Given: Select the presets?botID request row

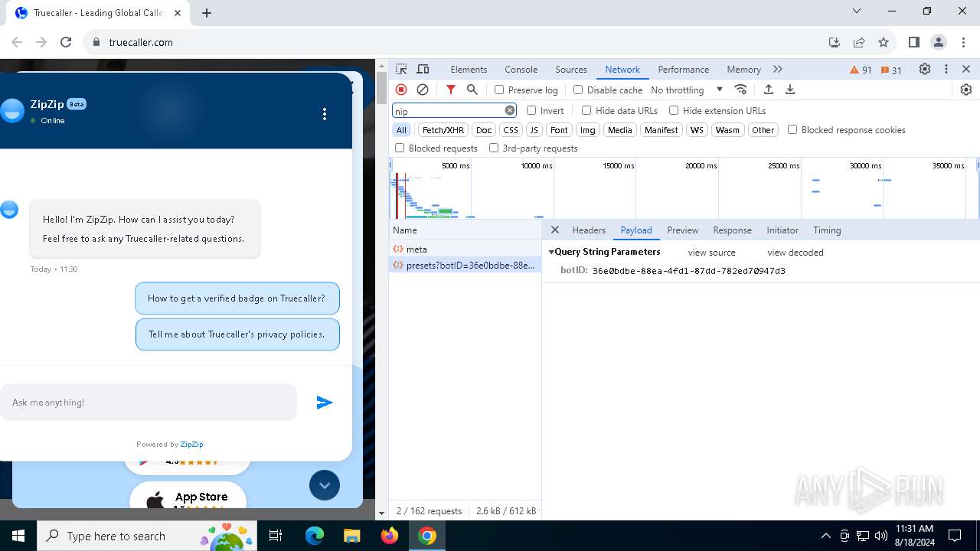Looking at the screenshot, I should pos(465,265).
